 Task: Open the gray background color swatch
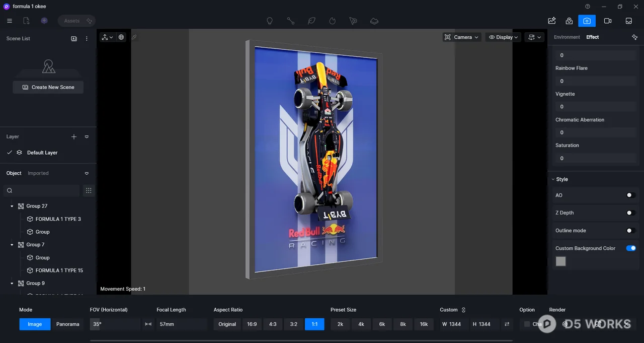[x=560, y=261]
